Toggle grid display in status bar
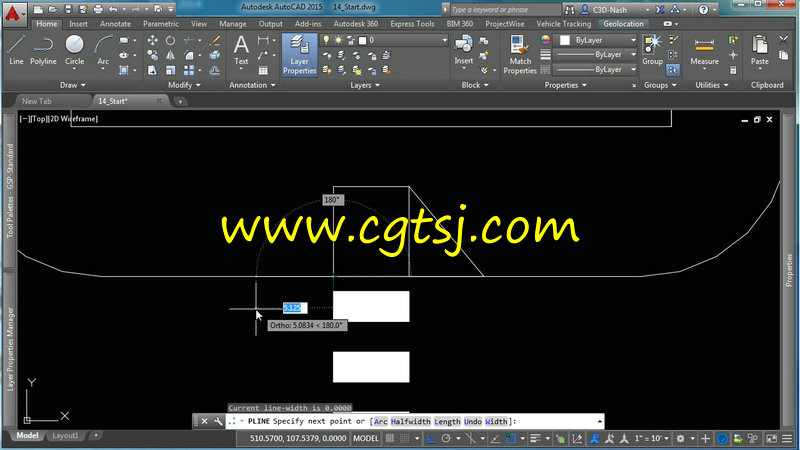Screen dimensions: 800x450 (390, 438)
